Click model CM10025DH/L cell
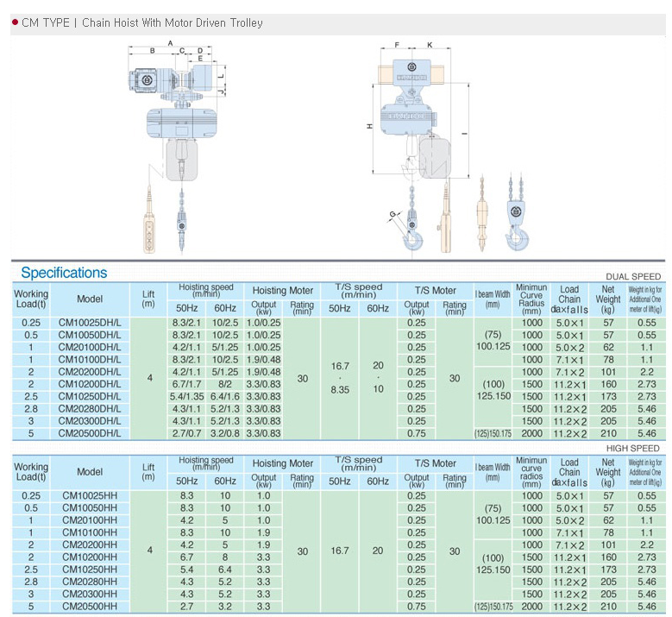The height and width of the screenshot is (617, 672). coord(90,323)
